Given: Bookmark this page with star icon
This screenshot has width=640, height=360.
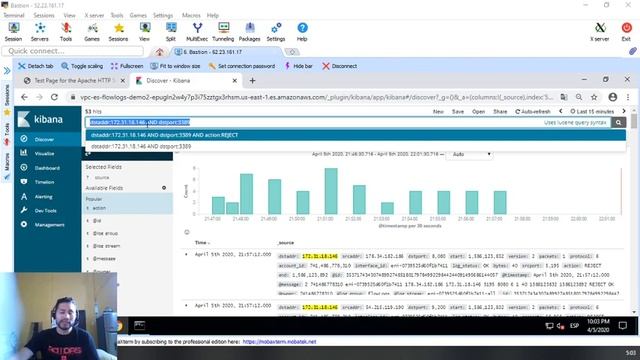Looking at the screenshot, I should click(x=594, y=97).
